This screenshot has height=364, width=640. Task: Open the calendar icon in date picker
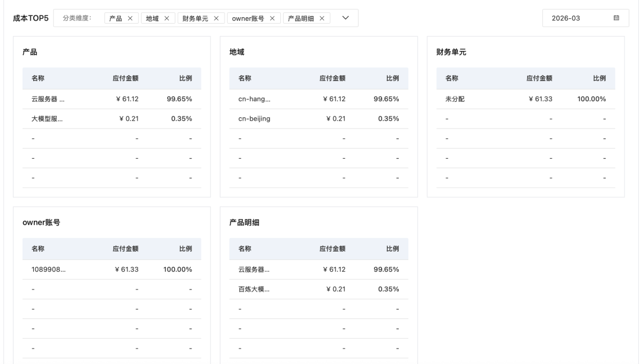point(616,18)
